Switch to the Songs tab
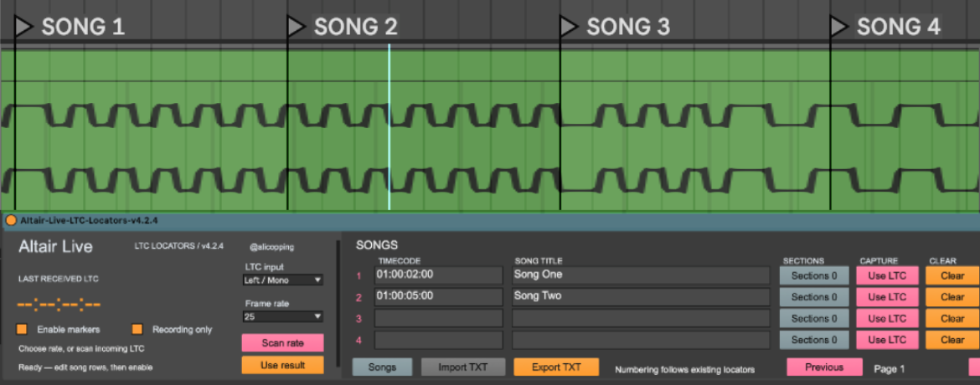 (x=383, y=367)
